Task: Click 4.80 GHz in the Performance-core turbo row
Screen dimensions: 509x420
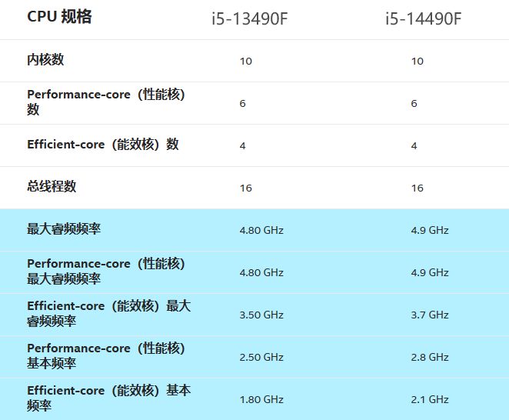Action: (x=261, y=272)
